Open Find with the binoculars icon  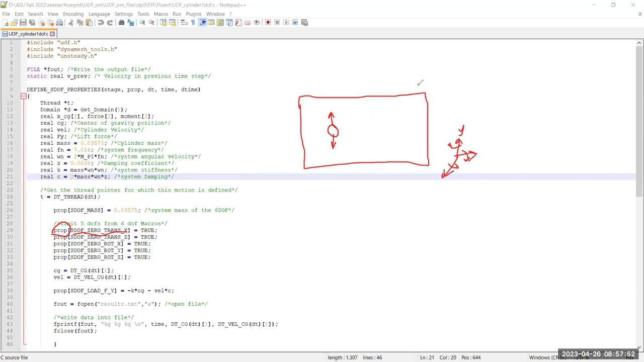(x=121, y=23)
